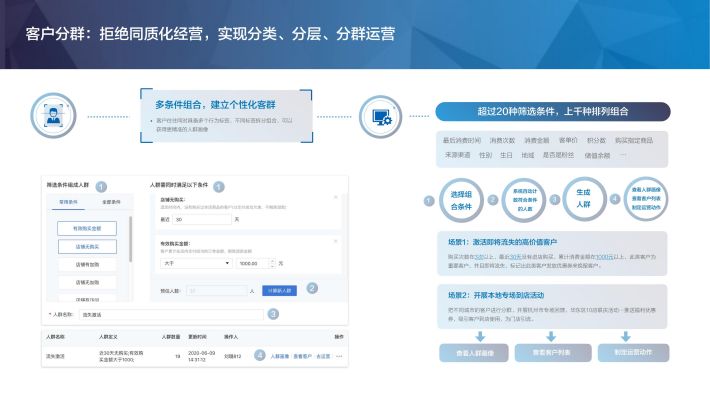Screen dimensions: 710x399
Task: Click the 最后消费时间 filter tag
Action: pyautogui.click(x=461, y=140)
